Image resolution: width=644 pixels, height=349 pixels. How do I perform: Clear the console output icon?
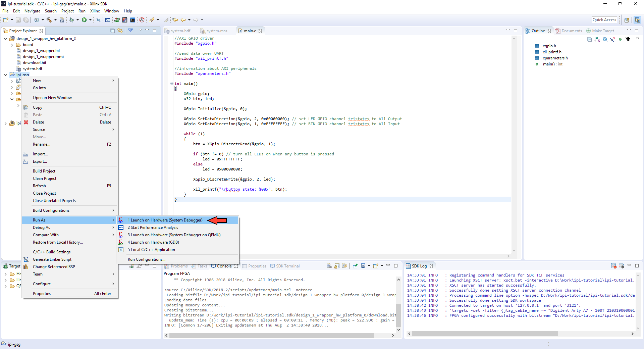click(329, 266)
